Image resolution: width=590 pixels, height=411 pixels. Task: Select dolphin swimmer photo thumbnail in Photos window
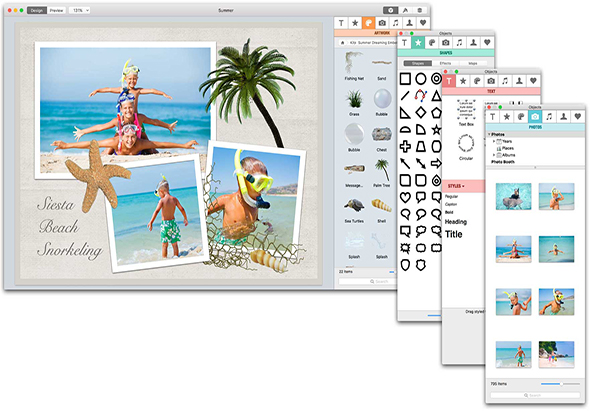click(513, 196)
